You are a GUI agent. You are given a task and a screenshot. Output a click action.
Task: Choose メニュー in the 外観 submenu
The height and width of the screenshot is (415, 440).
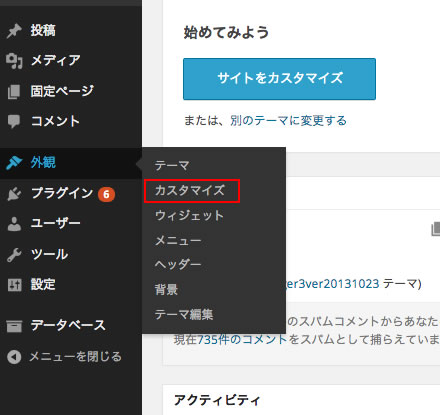click(x=178, y=240)
